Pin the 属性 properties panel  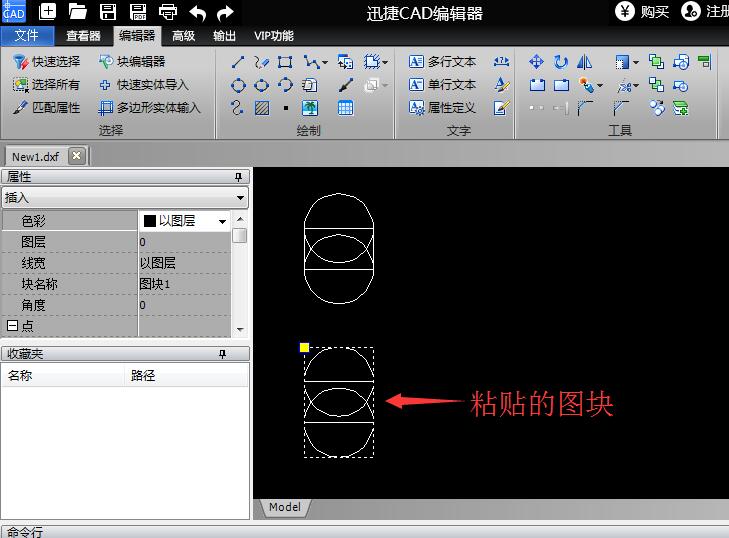pos(238,177)
